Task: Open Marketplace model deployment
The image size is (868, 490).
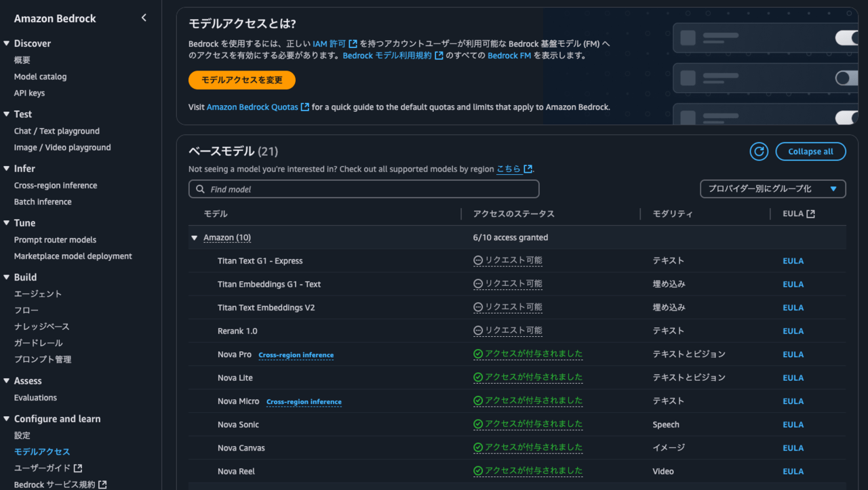Action: click(x=73, y=256)
